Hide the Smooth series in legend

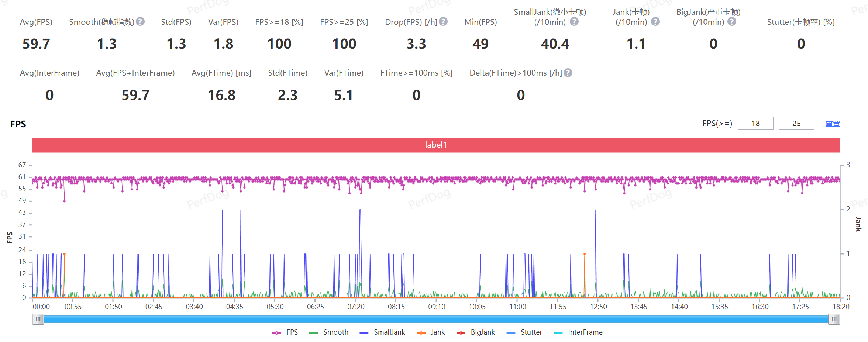click(329, 332)
